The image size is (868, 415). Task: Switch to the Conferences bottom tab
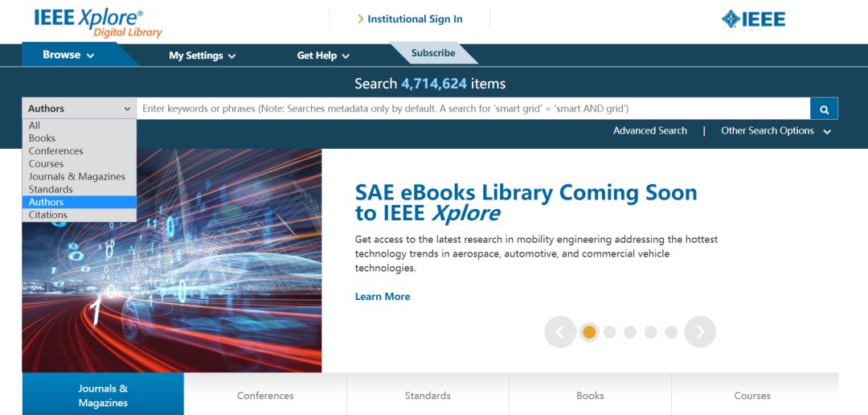(265, 396)
